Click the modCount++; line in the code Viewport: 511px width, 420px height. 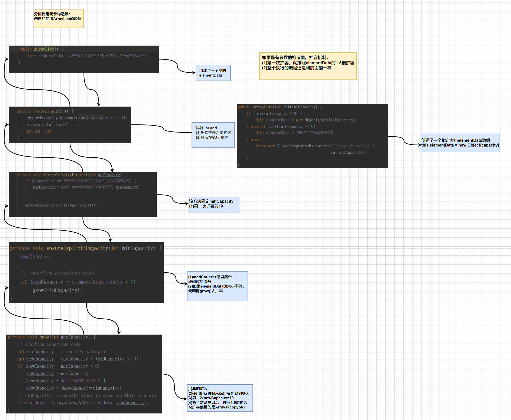(36, 257)
